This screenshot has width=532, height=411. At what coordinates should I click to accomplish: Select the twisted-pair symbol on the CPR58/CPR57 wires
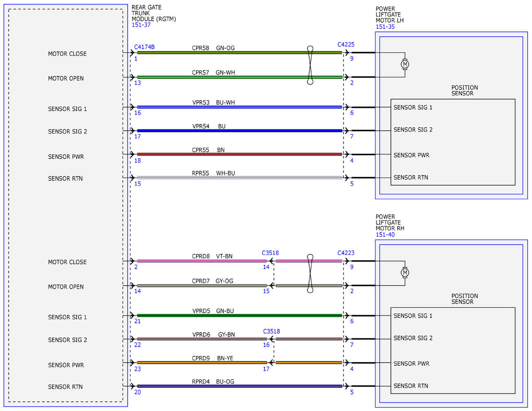pos(310,65)
